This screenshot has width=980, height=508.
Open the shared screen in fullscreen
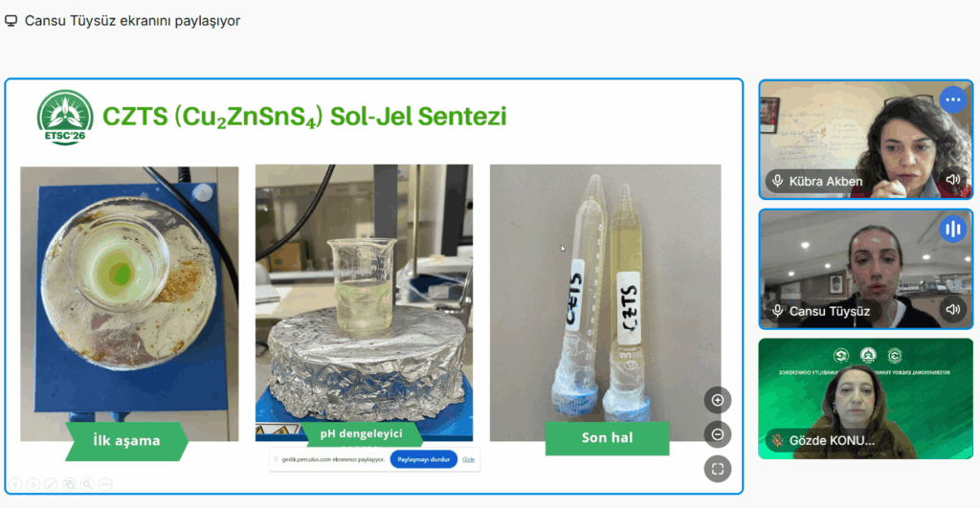[x=718, y=469]
